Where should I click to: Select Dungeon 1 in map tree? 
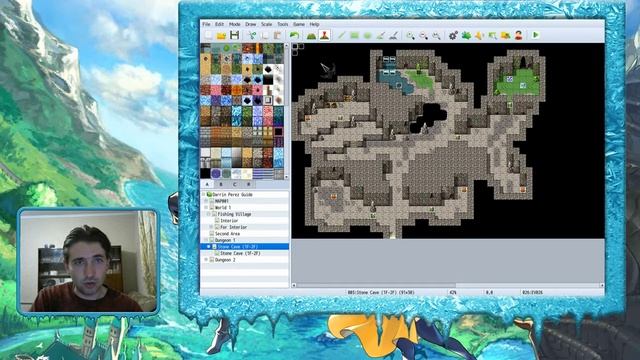coord(225,240)
